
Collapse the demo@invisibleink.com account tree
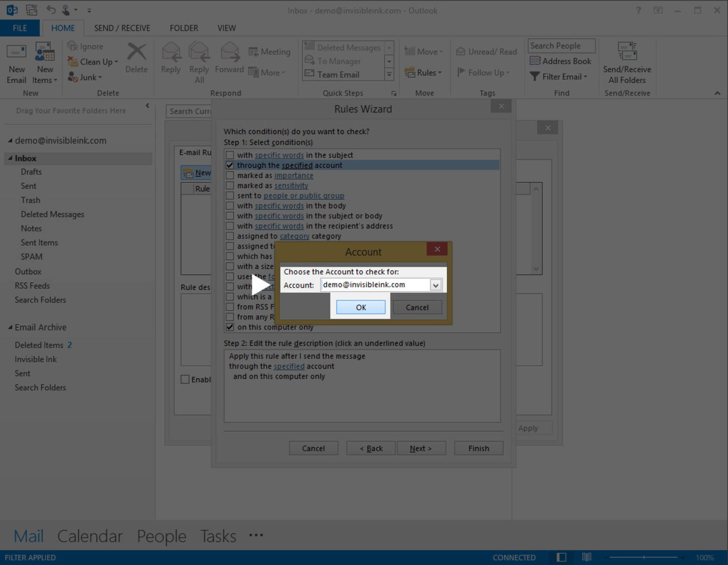coord(10,140)
